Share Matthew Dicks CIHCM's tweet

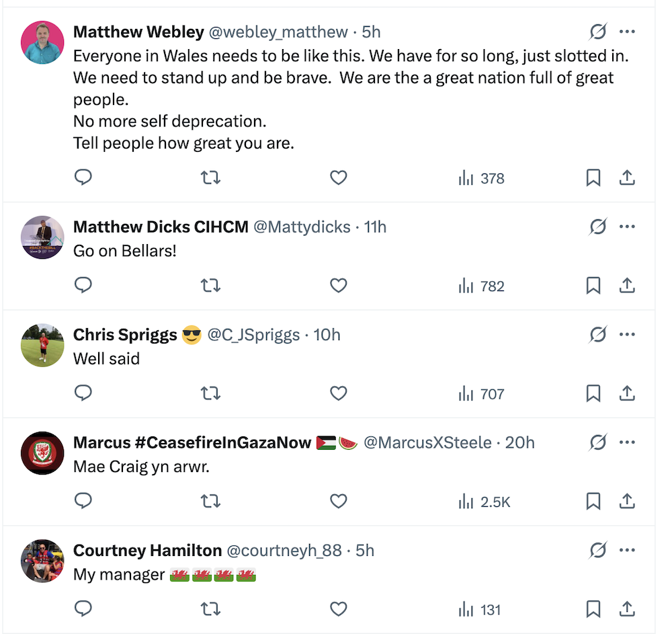626,286
